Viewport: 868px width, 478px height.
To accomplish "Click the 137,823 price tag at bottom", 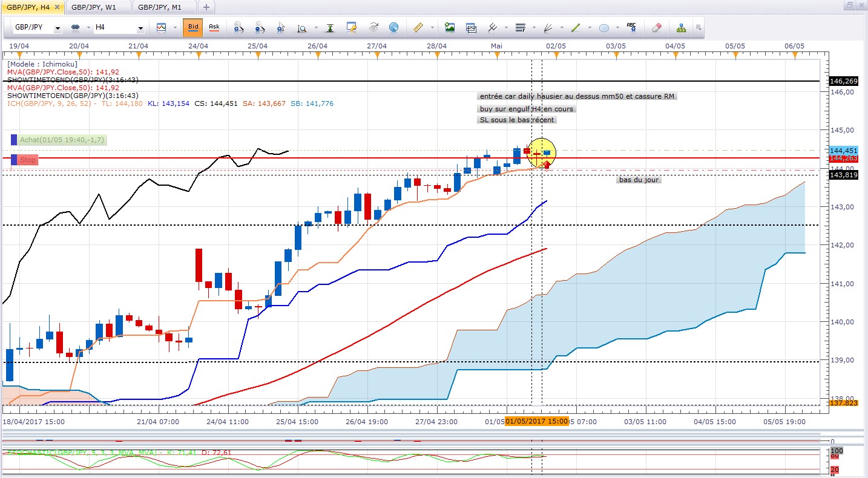I will coord(844,403).
